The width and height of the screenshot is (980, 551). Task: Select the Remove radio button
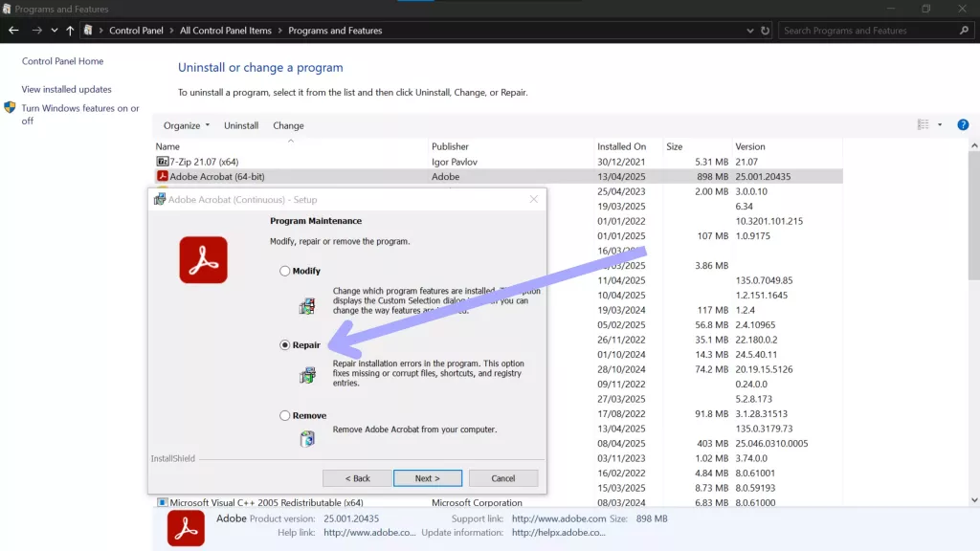click(x=284, y=415)
